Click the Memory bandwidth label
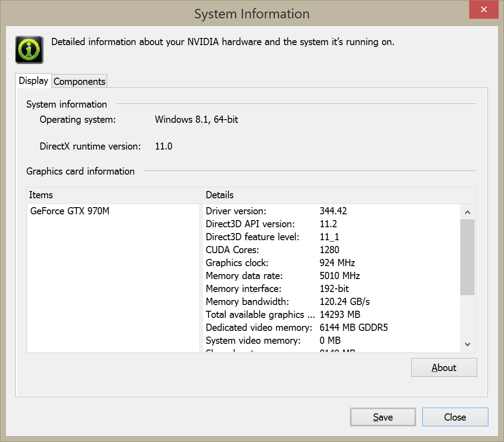The image size is (504, 442). tap(247, 301)
